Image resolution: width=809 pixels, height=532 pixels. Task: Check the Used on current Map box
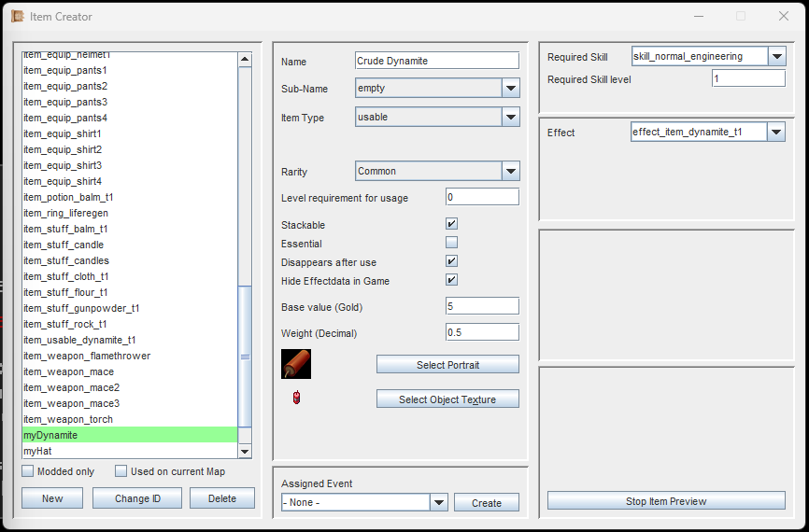coord(121,471)
